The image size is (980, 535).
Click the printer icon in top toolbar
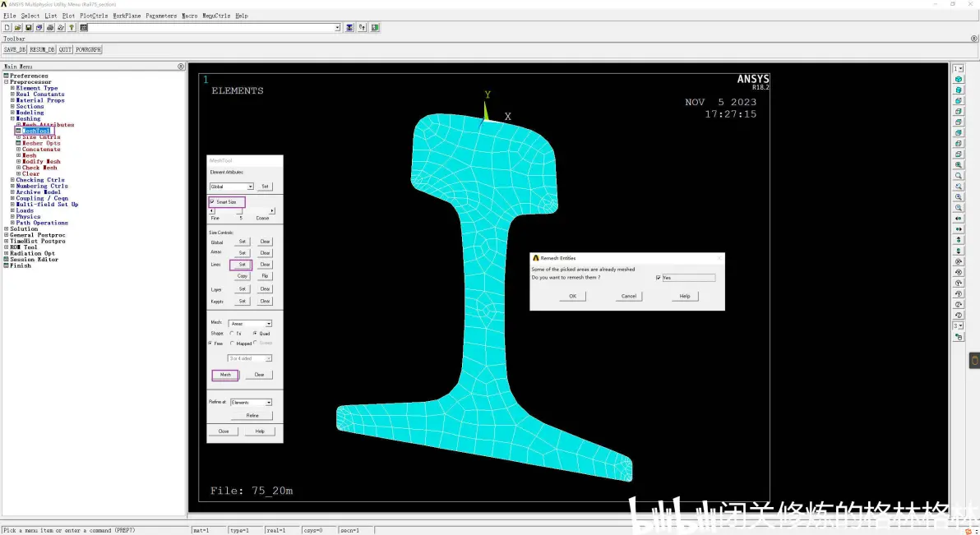pyautogui.click(x=50, y=27)
